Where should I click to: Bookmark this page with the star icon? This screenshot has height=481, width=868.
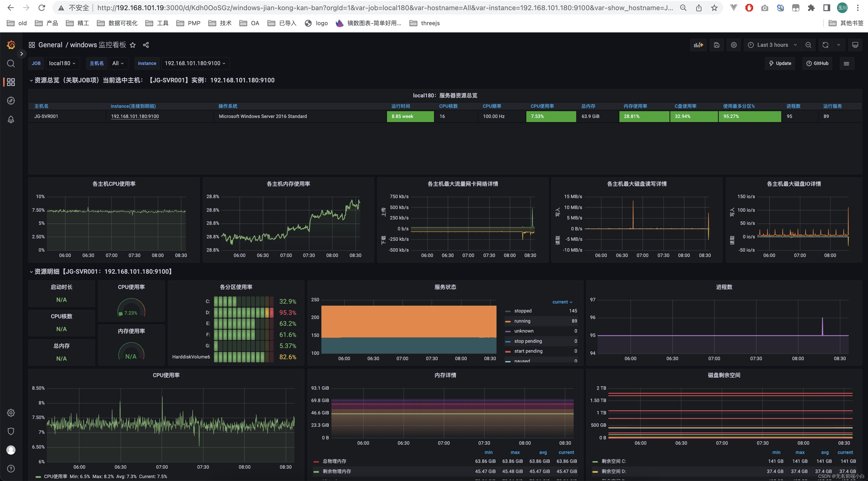click(x=714, y=8)
